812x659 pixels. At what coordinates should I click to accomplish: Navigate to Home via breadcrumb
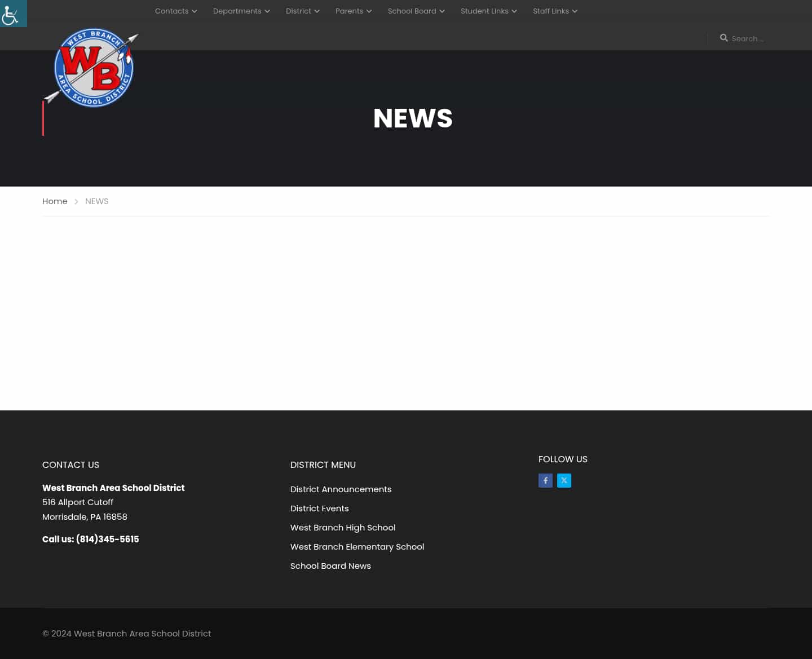[55, 201]
